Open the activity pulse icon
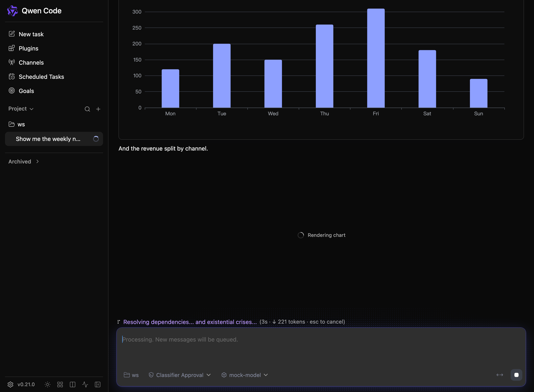The height and width of the screenshot is (392, 534). [85, 384]
